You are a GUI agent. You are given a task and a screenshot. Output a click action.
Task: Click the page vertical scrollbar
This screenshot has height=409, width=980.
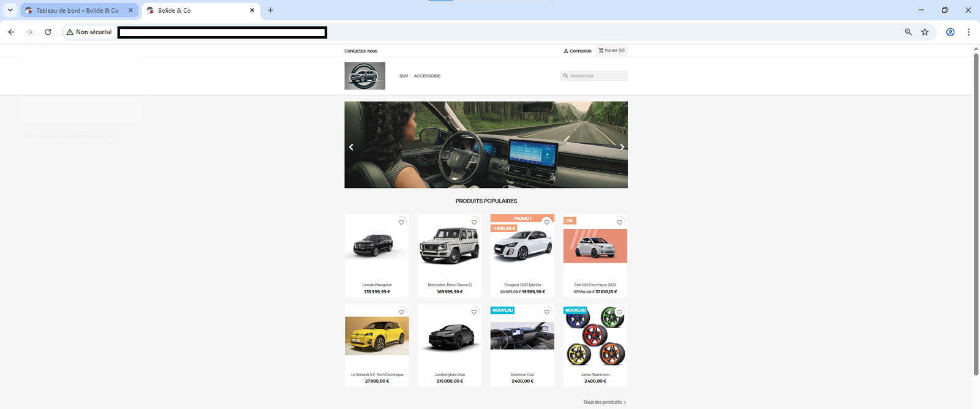click(x=976, y=214)
